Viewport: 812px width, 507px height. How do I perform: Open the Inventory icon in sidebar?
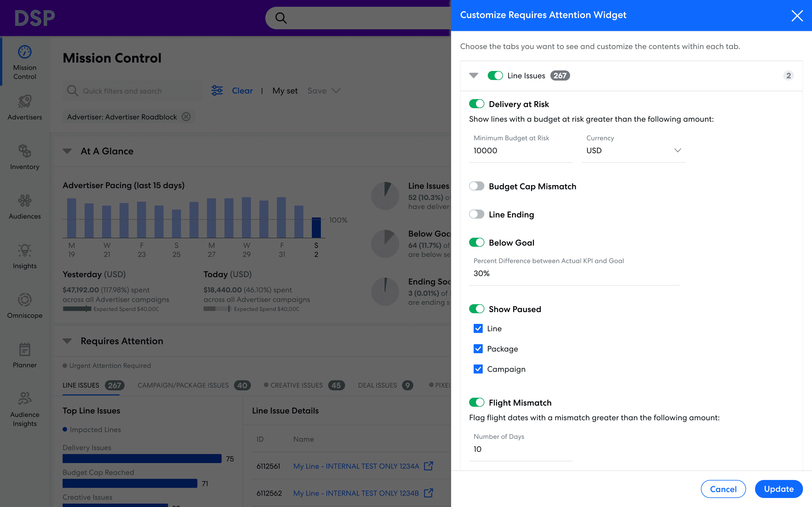coord(25,151)
